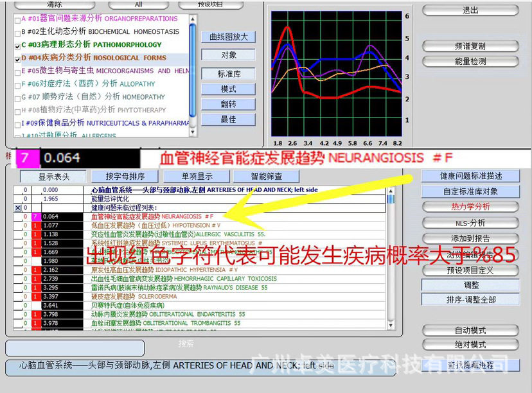Screen dimensions: 532x393
Task: Select the 按字母排序 tab button
Action: [125, 177]
